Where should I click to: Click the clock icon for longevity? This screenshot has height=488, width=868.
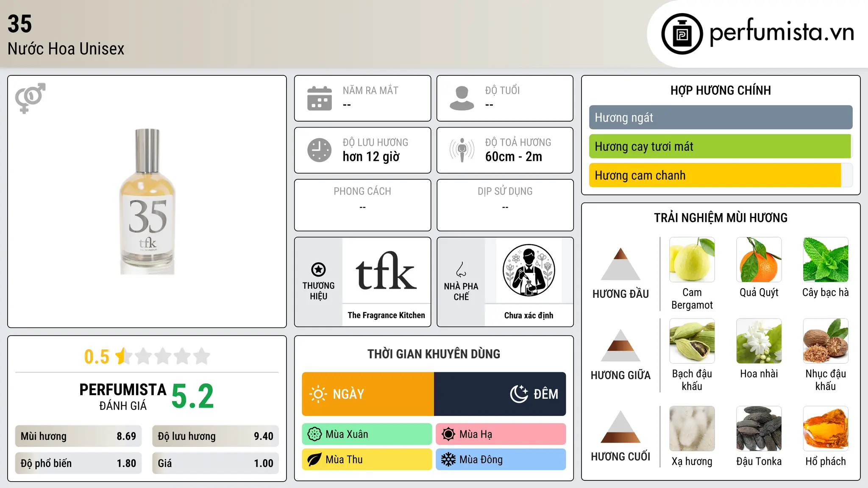[320, 150]
